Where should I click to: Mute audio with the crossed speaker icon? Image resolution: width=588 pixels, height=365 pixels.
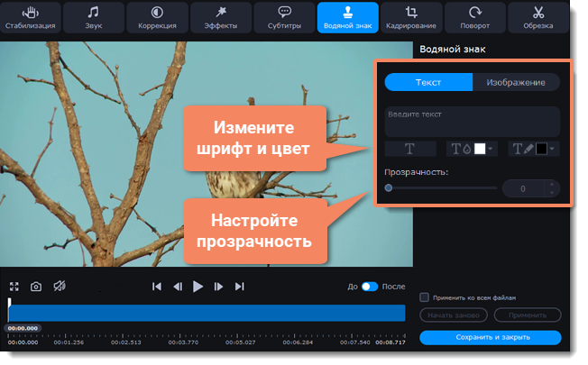59,287
